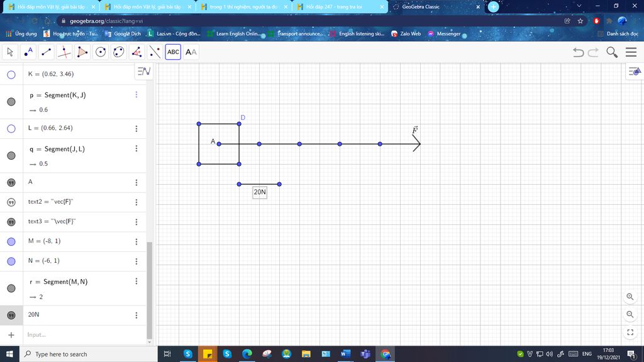Toggle visibility of text2

coord(11,202)
